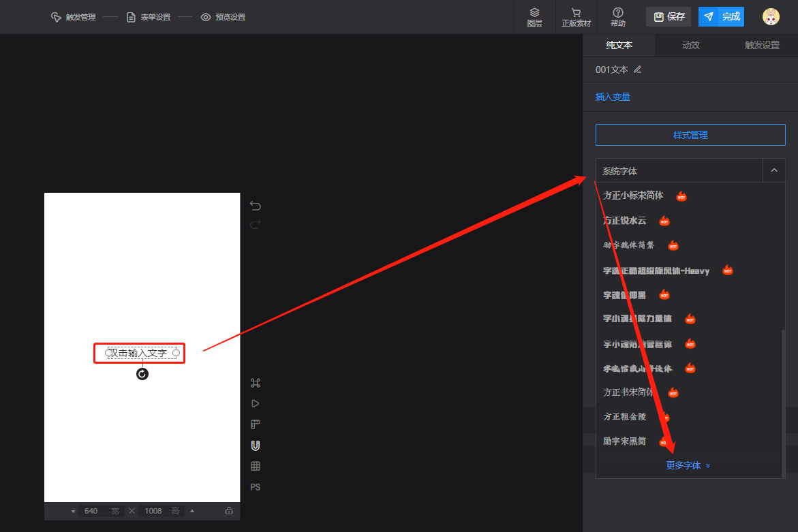798x532 pixels.
Task: Open 触发管理 in the top bar
Action: tap(74, 17)
